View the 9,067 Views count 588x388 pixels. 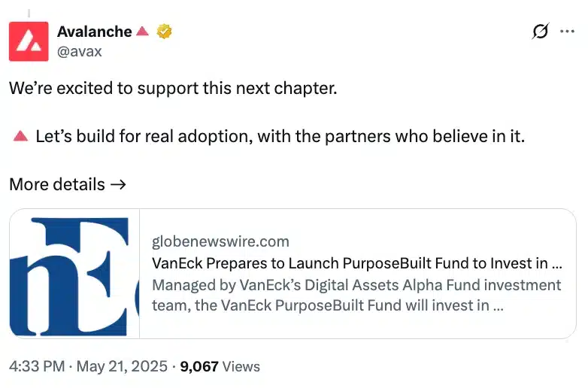(x=220, y=366)
